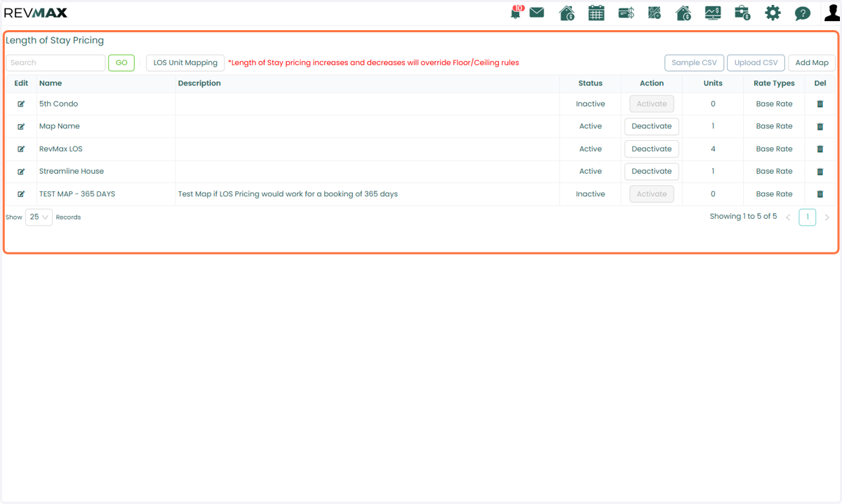Sort by the Rate Types column header

point(774,83)
